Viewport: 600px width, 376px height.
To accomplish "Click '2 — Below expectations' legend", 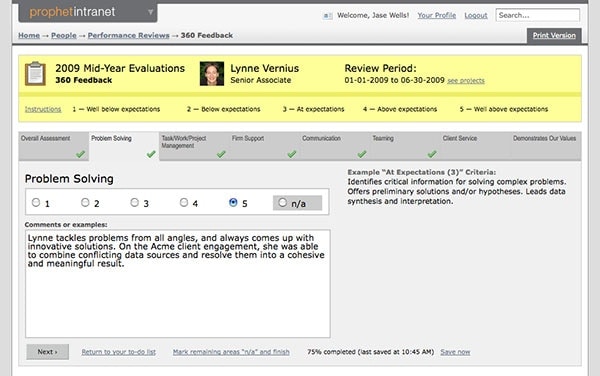I will coord(223,109).
